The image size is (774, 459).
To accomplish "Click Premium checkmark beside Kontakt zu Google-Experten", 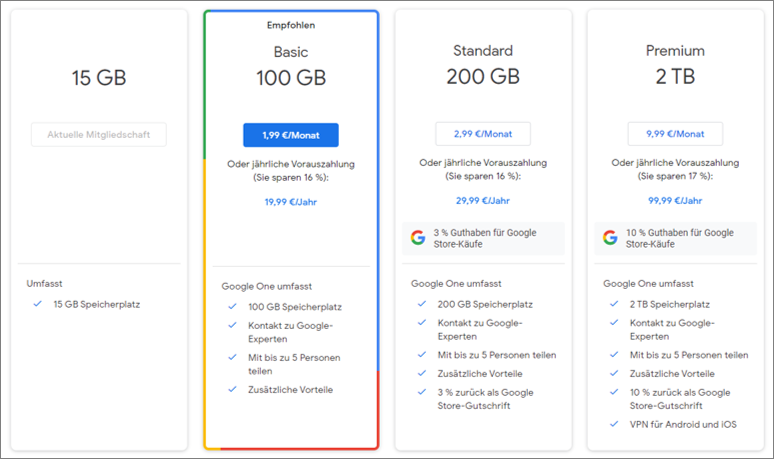I will [x=614, y=322].
